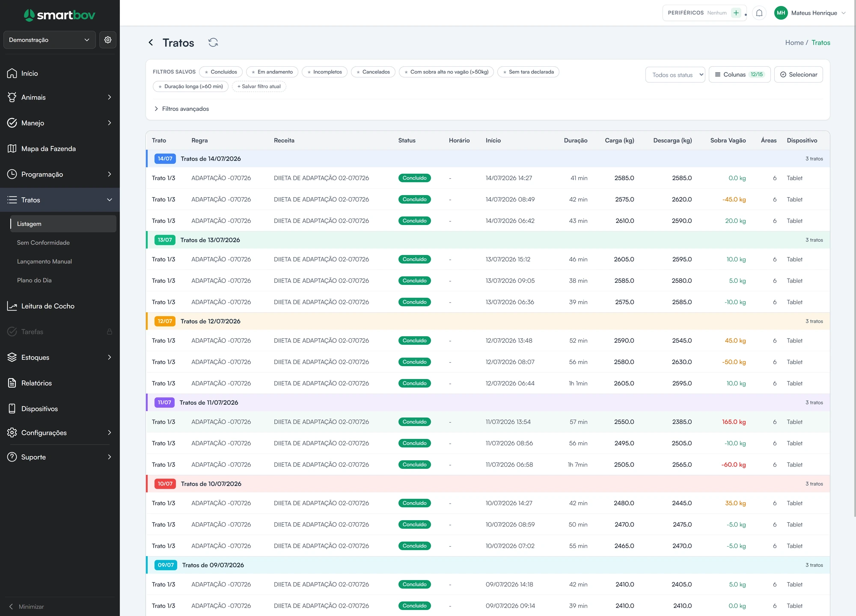
Task: Toggle the Concluídos saved filter
Action: coord(221,72)
